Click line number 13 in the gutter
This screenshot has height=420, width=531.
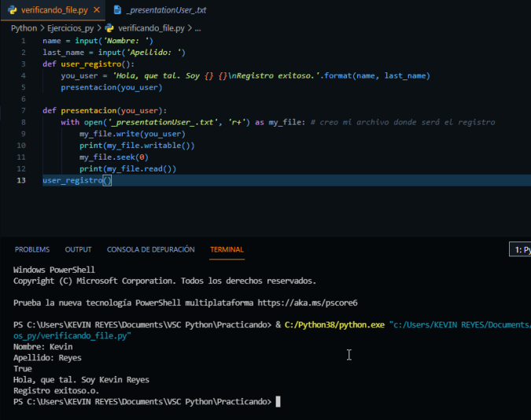pyautogui.click(x=23, y=180)
